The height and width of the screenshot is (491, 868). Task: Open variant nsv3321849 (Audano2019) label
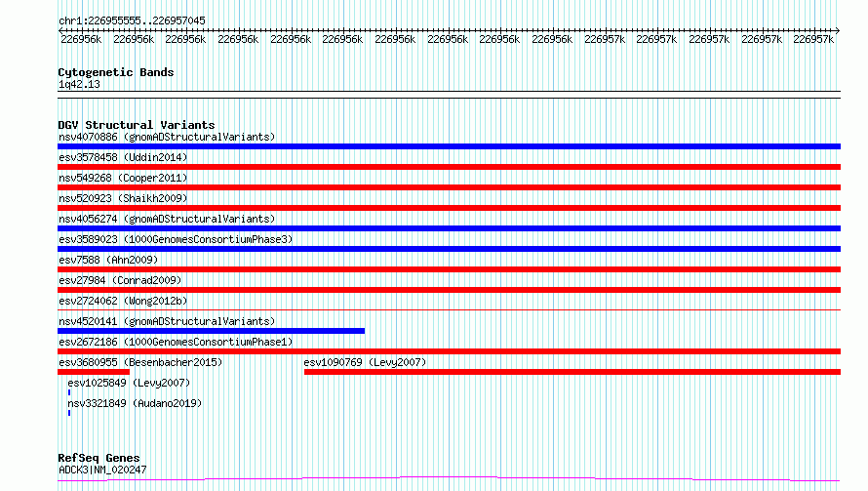pos(135,403)
